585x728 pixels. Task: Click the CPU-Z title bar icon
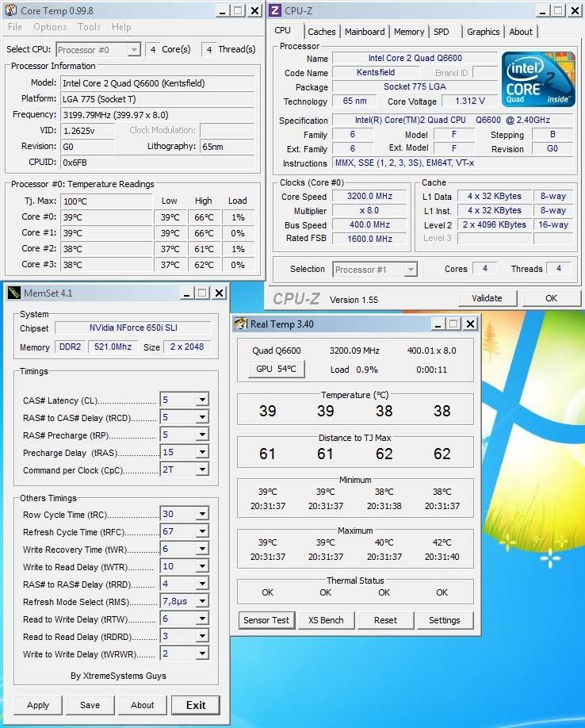[275, 10]
